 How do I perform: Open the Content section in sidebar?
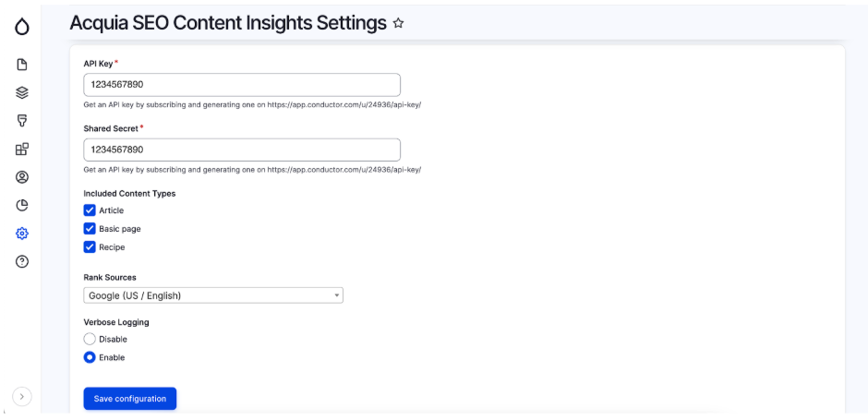point(22,65)
